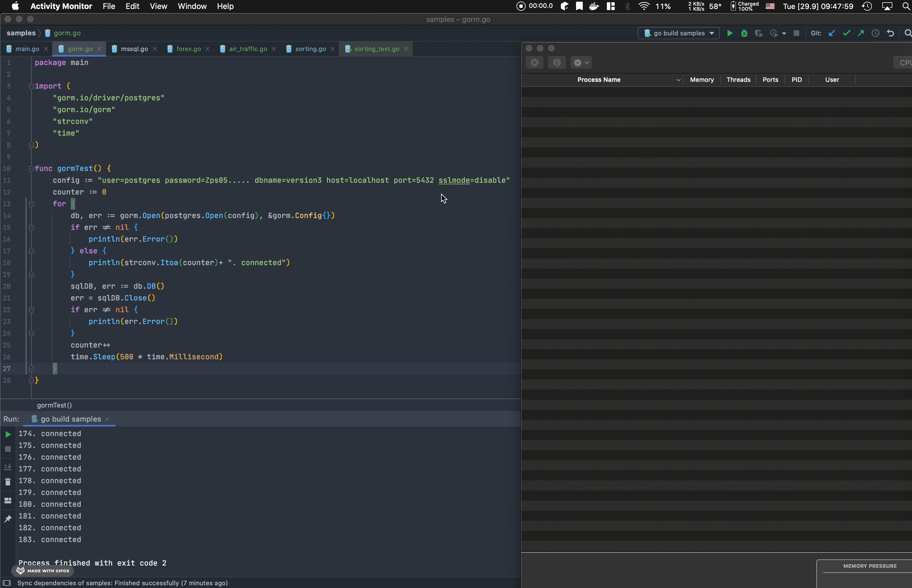Click Git commit green checkmark

coord(846,33)
